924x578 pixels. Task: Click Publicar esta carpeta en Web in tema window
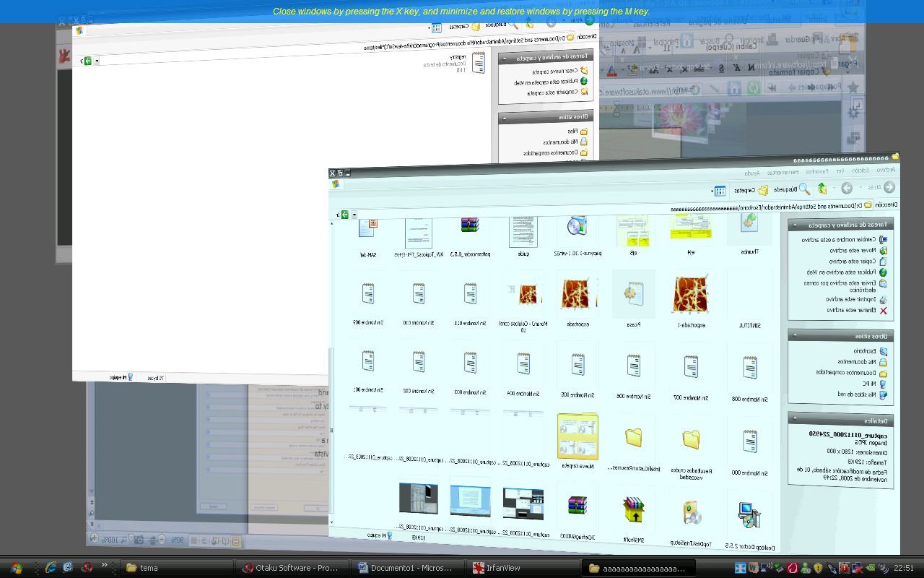550,82
